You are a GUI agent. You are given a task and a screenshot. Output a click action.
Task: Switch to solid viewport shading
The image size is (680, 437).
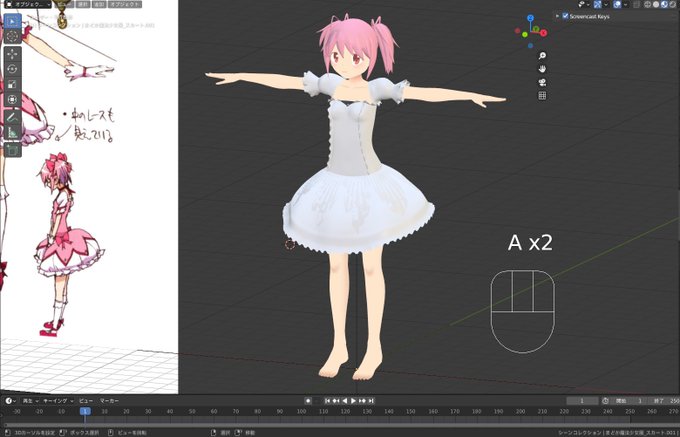point(656,4)
